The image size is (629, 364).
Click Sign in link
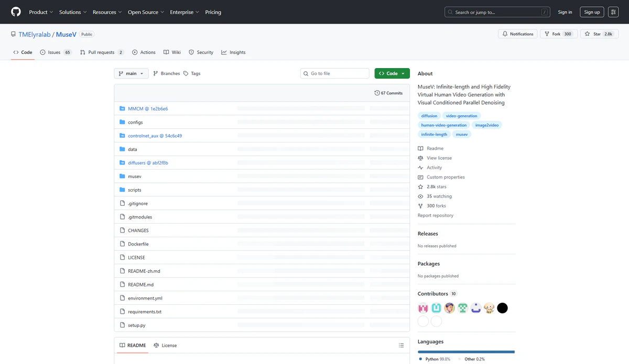point(565,12)
